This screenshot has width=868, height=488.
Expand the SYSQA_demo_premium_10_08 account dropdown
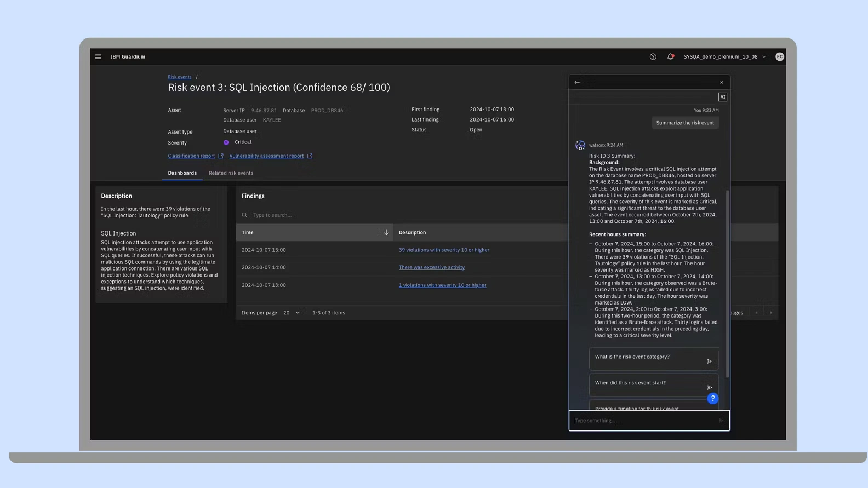[x=724, y=57]
